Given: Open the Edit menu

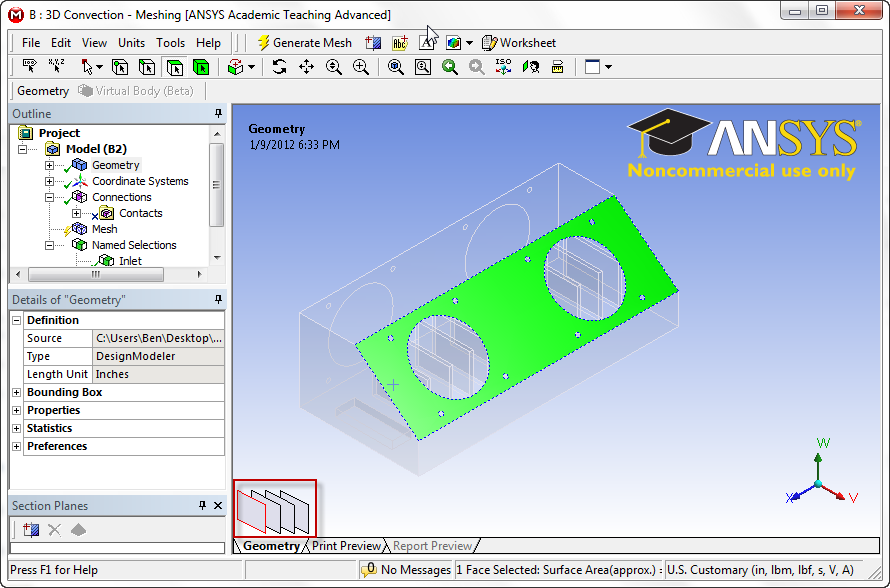Looking at the screenshot, I should click(x=61, y=43).
